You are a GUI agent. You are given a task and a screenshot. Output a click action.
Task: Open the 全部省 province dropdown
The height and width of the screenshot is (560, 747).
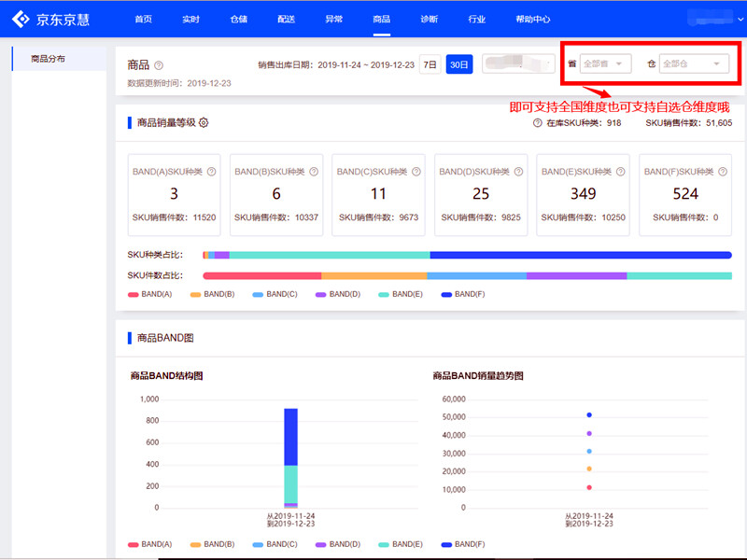pos(606,63)
